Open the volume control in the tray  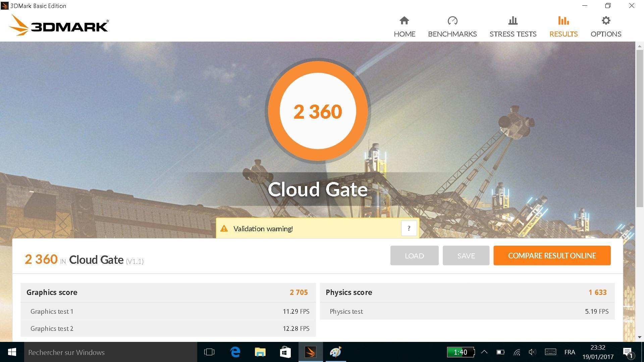point(532,352)
